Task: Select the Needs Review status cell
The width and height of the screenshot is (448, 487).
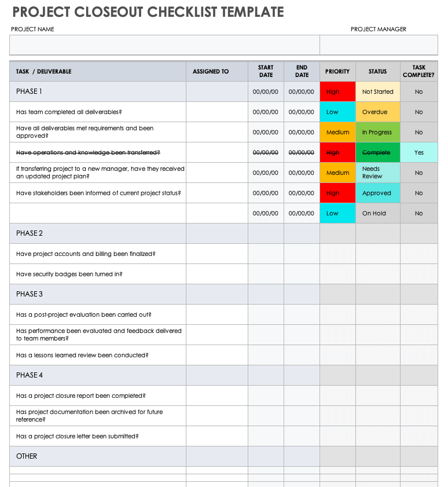Action: [x=377, y=173]
